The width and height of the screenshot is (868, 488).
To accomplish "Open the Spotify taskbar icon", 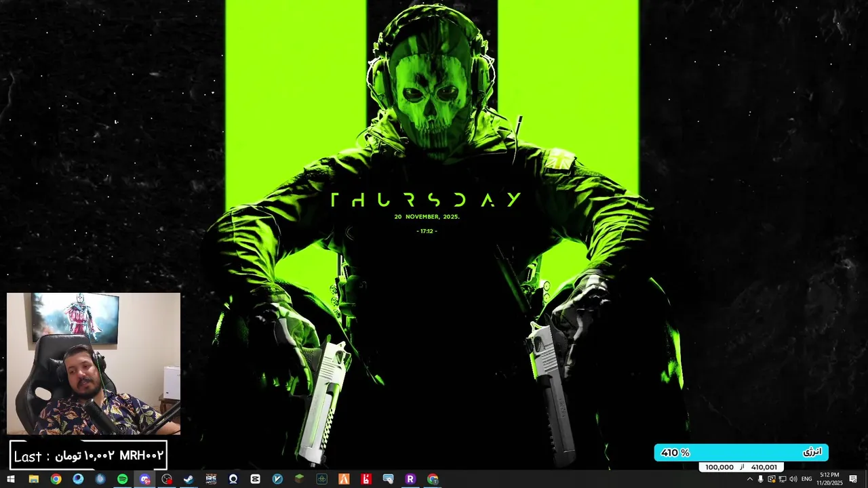I will (122, 479).
